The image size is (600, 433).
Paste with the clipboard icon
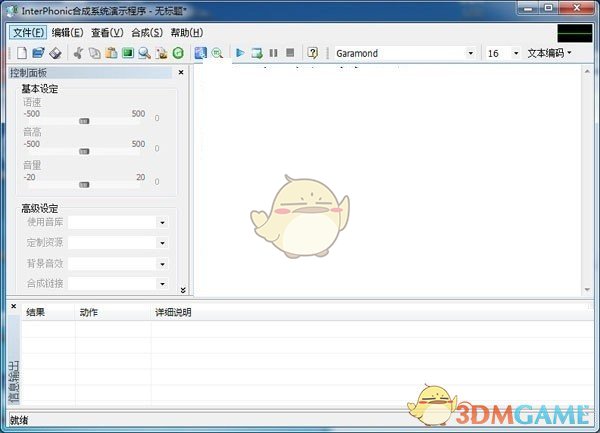coord(111,53)
